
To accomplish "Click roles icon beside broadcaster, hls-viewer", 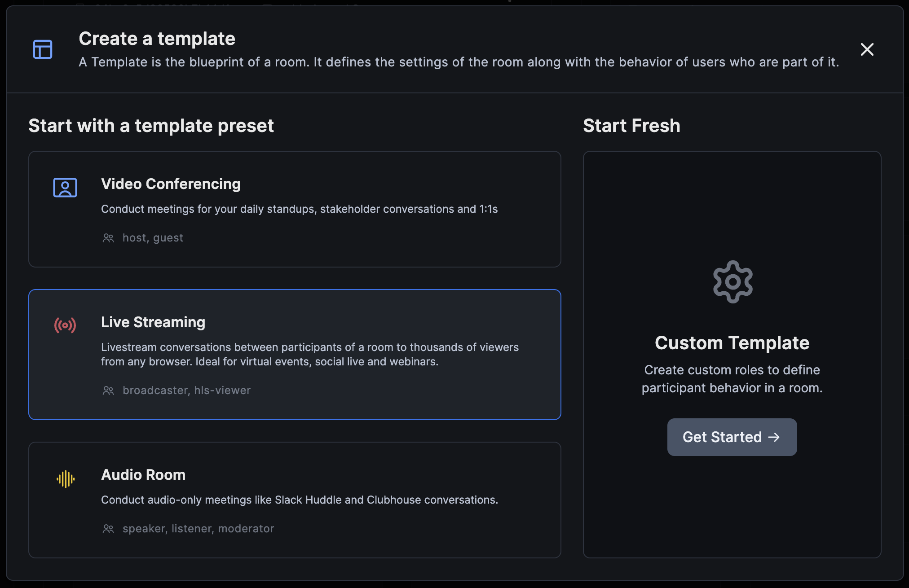I will pos(108,391).
